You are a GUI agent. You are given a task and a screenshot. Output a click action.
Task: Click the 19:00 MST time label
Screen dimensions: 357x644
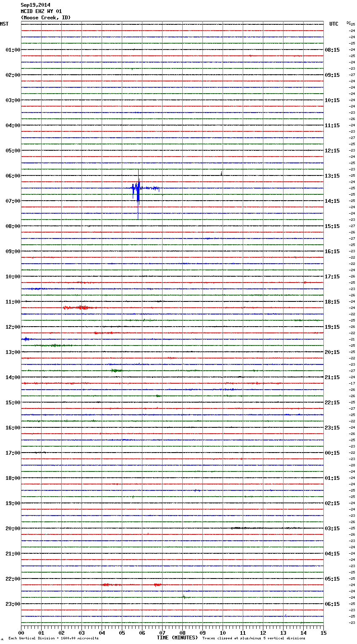13,503
